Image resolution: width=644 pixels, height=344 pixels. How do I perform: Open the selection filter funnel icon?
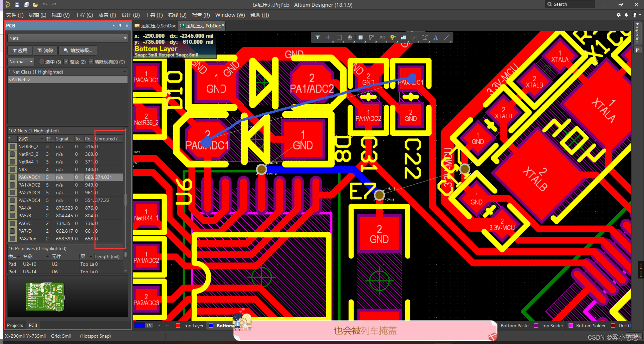317,38
